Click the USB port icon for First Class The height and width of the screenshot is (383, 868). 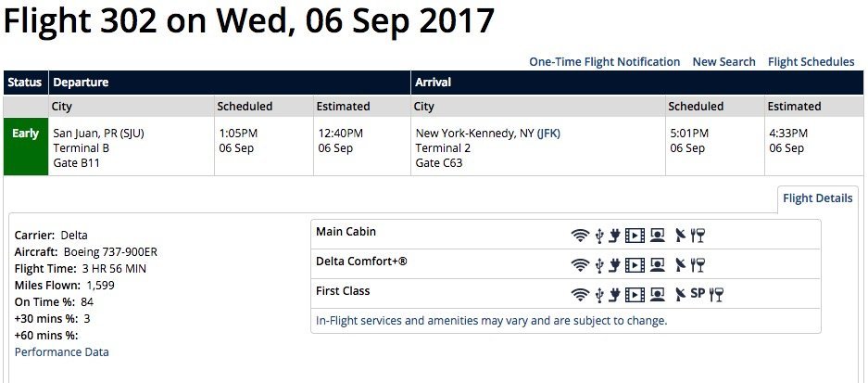(x=599, y=295)
